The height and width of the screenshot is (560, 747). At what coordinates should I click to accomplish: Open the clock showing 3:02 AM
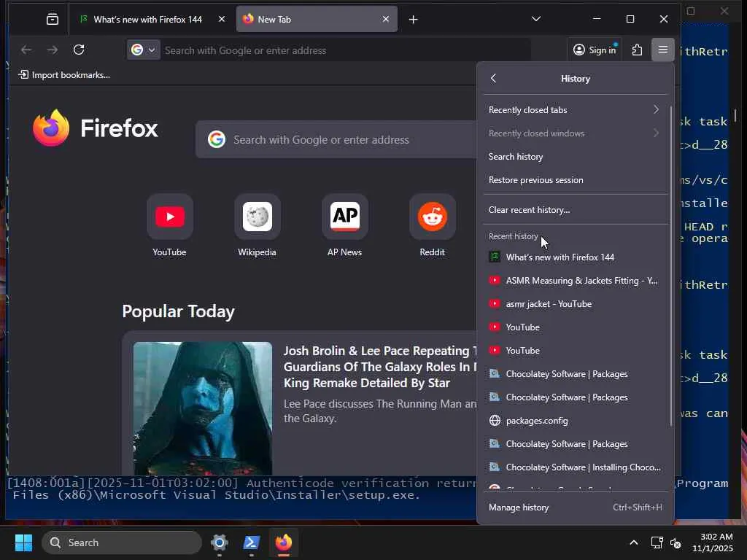(713, 542)
